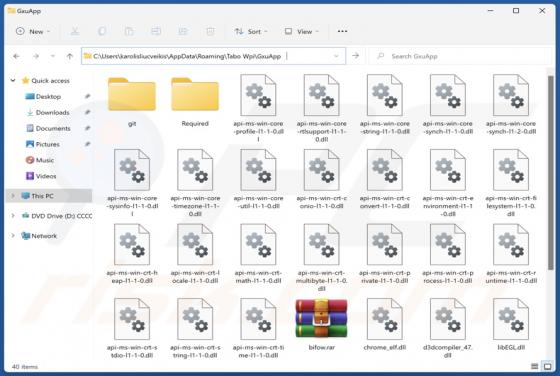Image resolution: width=560 pixels, height=376 pixels.
Task: Click the Share toolbar icon
Action: (x=183, y=31)
